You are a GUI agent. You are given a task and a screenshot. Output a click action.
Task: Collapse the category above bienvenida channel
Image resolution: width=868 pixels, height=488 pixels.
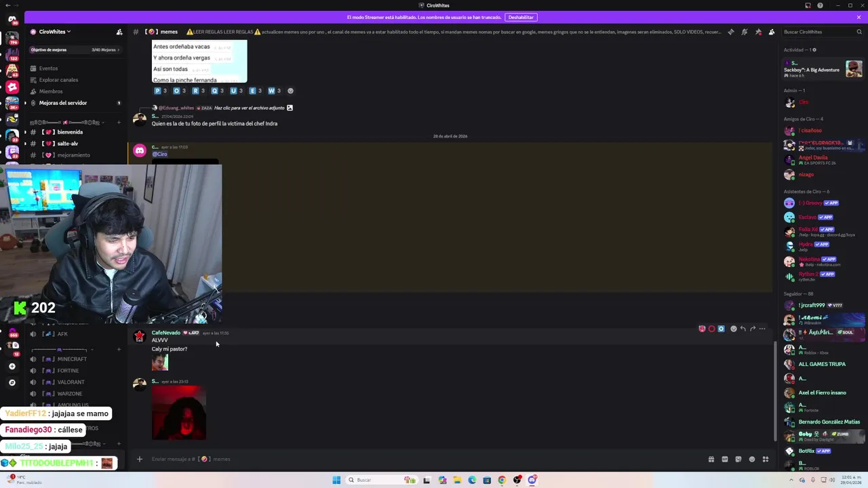coord(68,122)
